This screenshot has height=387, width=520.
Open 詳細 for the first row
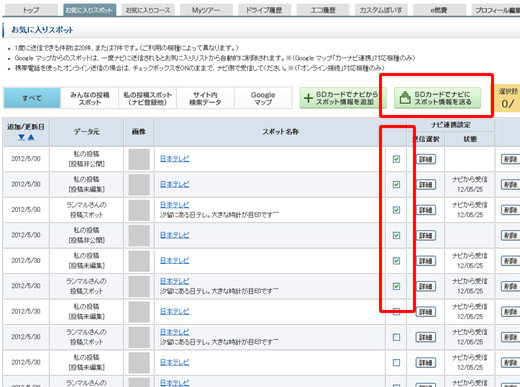426,159
